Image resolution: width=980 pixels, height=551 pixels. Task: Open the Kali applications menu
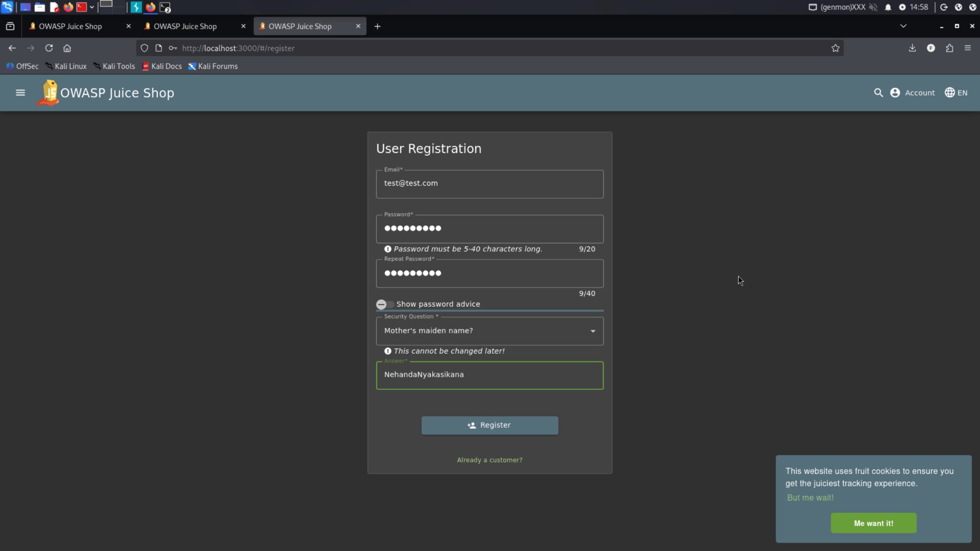coord(7,7)
